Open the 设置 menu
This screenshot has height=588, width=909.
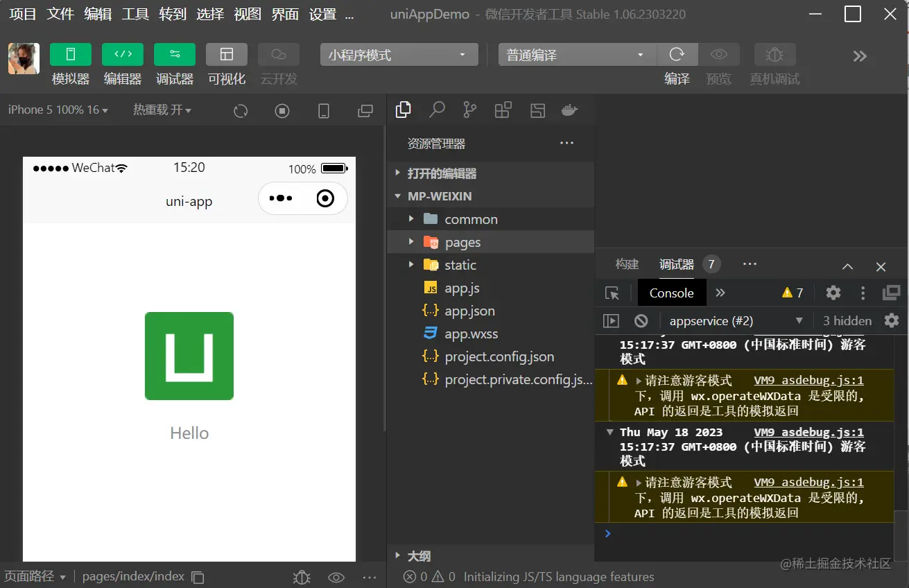[x=322, y=14]
